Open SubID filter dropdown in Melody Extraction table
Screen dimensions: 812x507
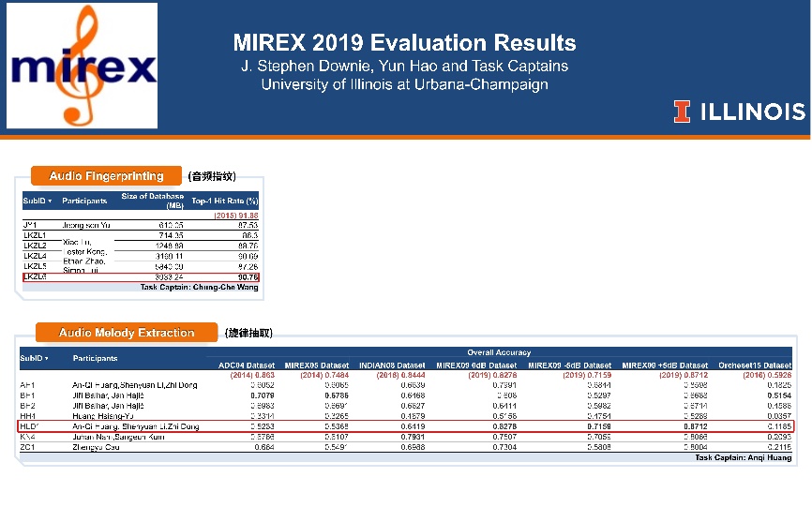click(x=47, y=359)
